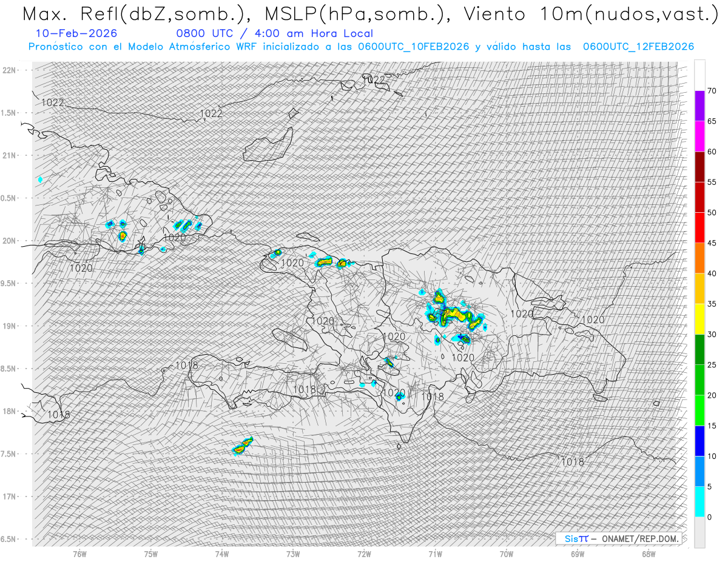
Task: Click the "75W" longitude label
Action: 151,554
